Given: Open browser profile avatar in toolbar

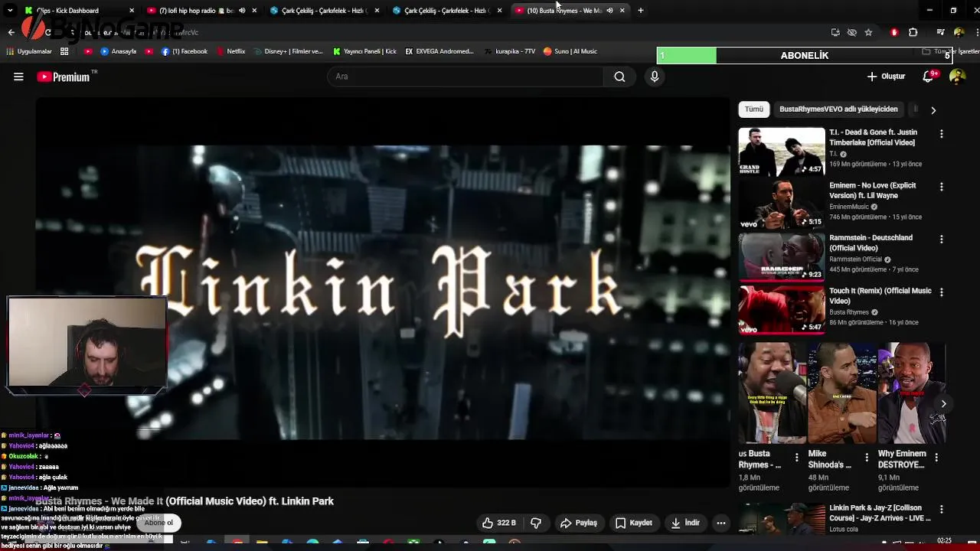Looking at the screenshot, I should [x=959, y=32].
